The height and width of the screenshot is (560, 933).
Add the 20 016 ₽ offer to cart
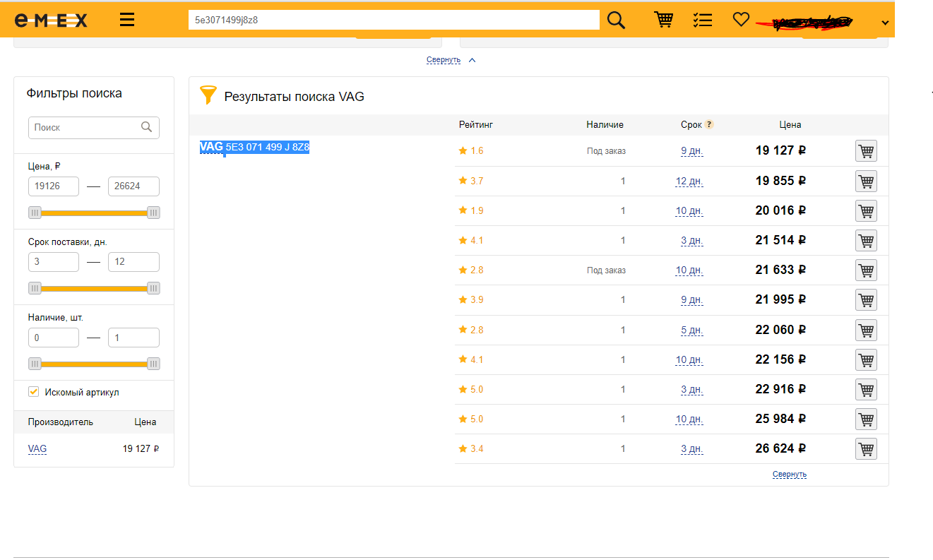pyautogui.click(x=866, y=210)
